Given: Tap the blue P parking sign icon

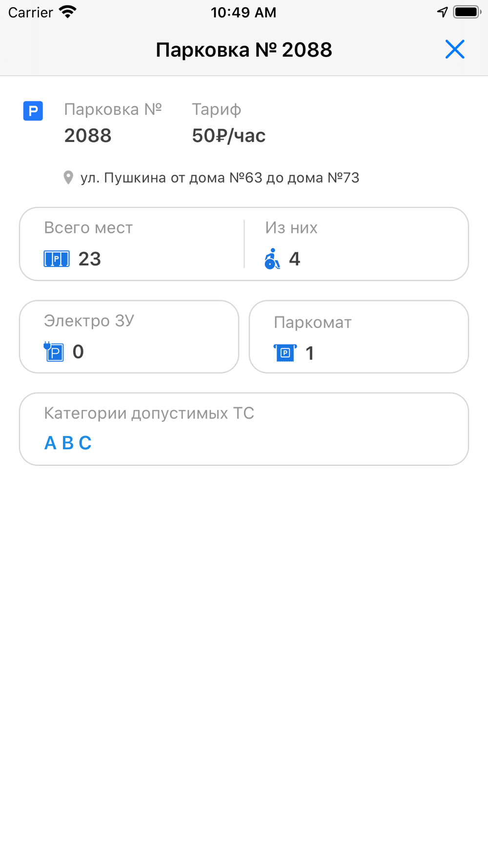Looking at the screenshot, I should [x=33, y=111].
